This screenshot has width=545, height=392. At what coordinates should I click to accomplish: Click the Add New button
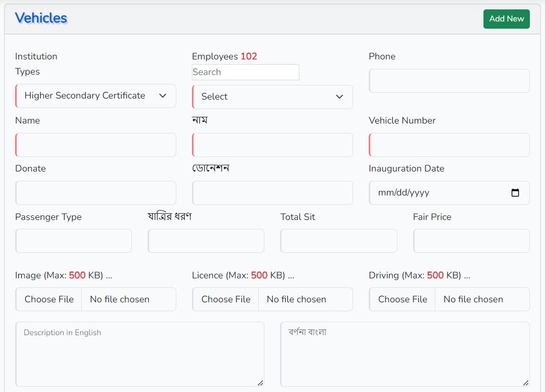pyautogui.click(x=506, y=19)
